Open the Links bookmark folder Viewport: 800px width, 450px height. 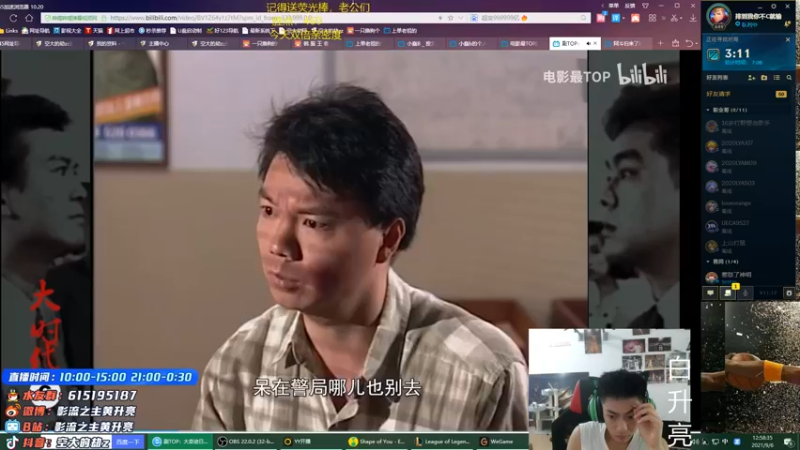click(x=9, y=31)
